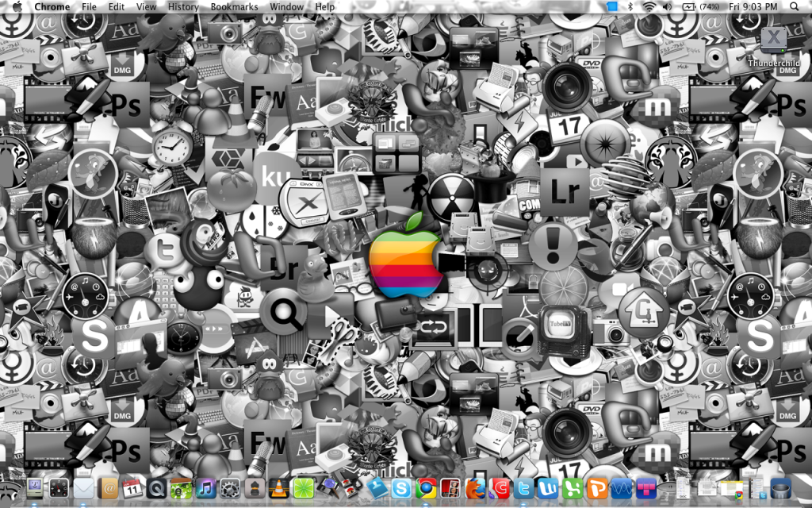The image size is (812, 508).
Task: Open the Chrome application menu
Action: [x=52, y=6]
